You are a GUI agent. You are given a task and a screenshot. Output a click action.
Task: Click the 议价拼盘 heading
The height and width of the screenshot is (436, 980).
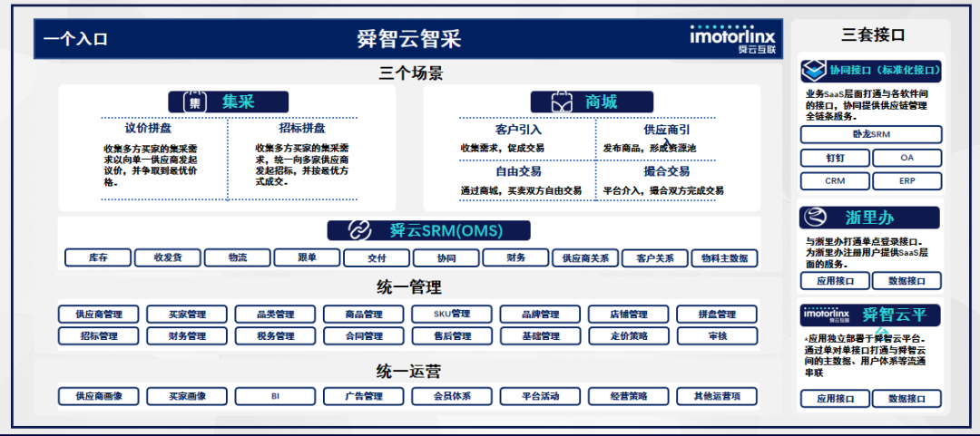[x=148, y=128]
